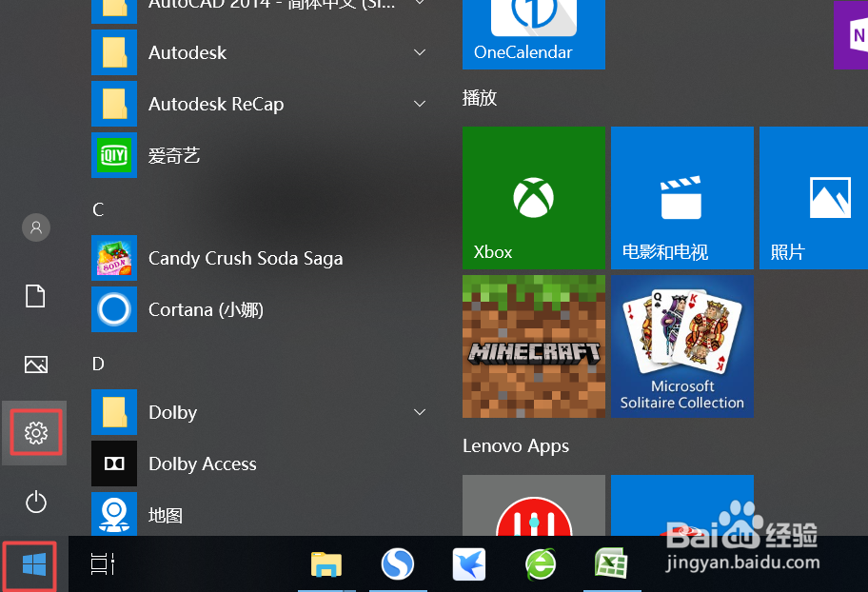Launch iQIYI app from the list

(259, 155)
